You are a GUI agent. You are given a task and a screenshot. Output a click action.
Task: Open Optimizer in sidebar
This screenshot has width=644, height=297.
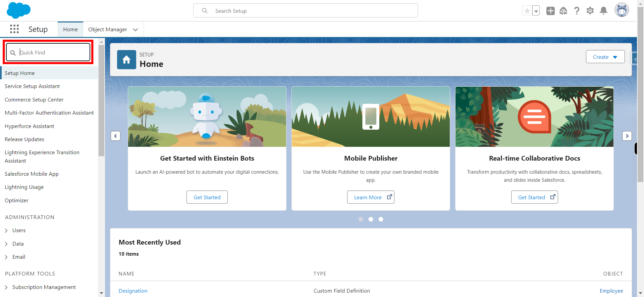click(16, 201)
